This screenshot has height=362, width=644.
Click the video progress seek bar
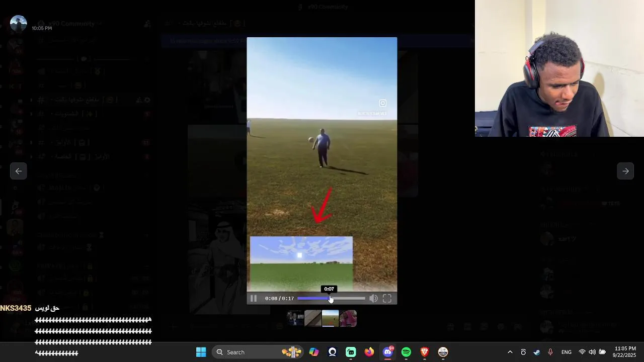click(x=331, y=298)
